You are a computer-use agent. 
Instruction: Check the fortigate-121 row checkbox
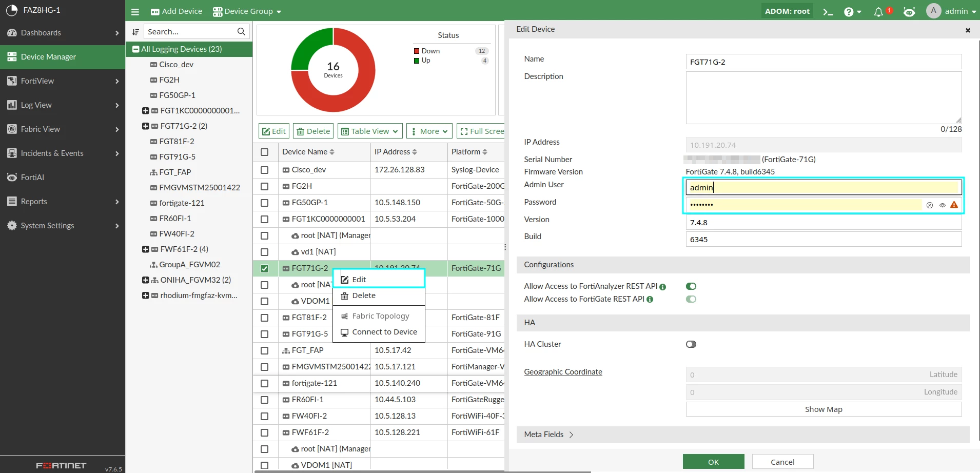click(x=265, y=383)
